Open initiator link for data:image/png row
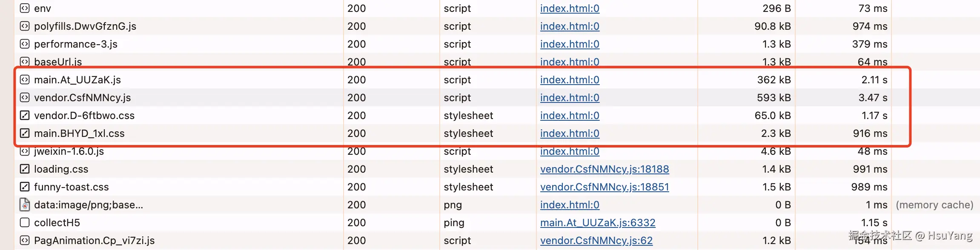The image size is (980, 250). (570, 205)
